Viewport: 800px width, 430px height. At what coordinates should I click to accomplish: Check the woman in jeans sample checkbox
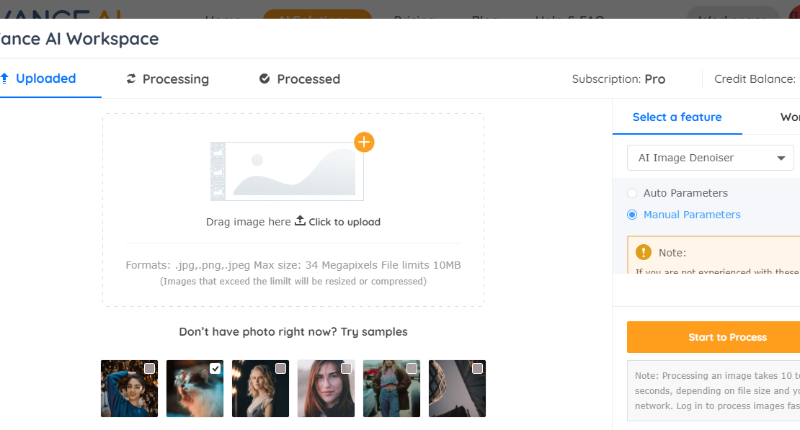click(x=412, y=368)
